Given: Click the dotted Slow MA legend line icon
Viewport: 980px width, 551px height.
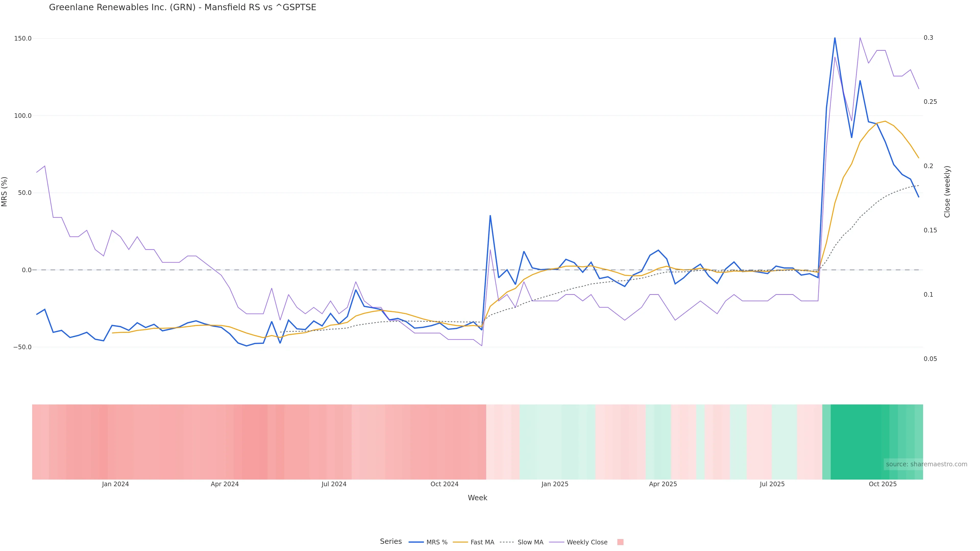Looking at the screenshot, I should pos(507,542).
